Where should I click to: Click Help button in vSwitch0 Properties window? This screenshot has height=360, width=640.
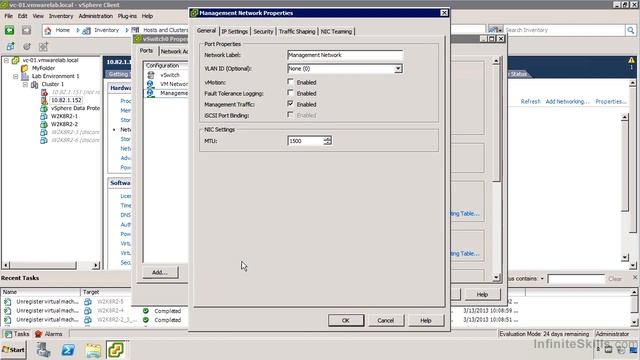pyautogui.click(x=482, y=294)
